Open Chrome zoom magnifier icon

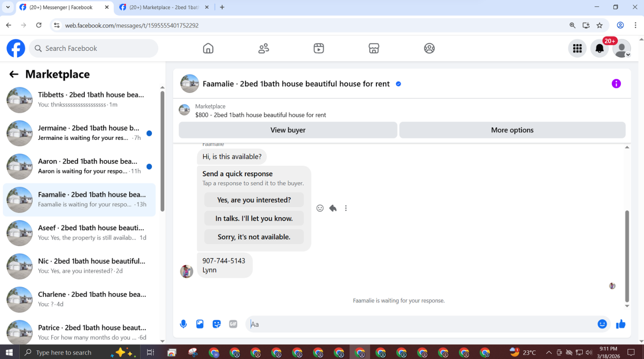tap(572, 25)
